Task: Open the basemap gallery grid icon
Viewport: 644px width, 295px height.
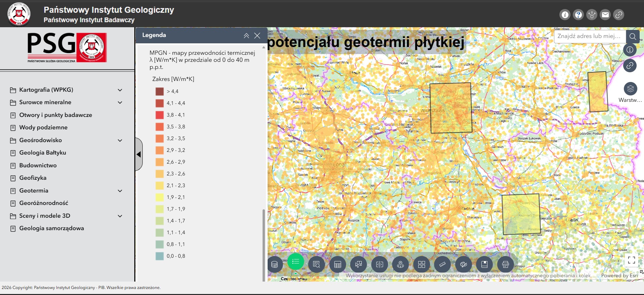Action: coord(422,264)
